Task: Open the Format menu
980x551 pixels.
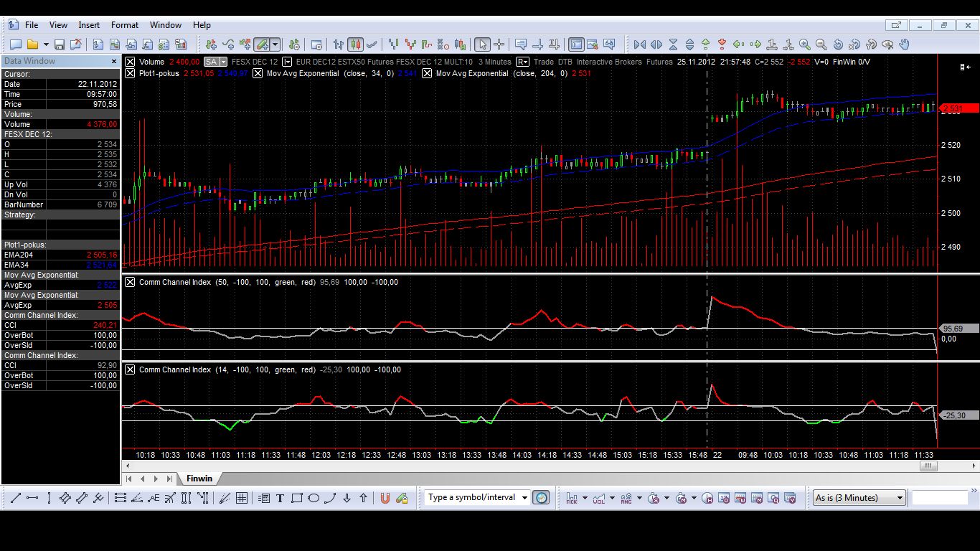Action: [124, 25]
